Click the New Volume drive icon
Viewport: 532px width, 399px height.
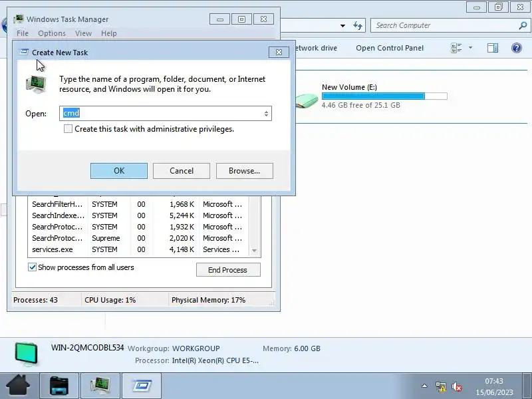(307, 101)
